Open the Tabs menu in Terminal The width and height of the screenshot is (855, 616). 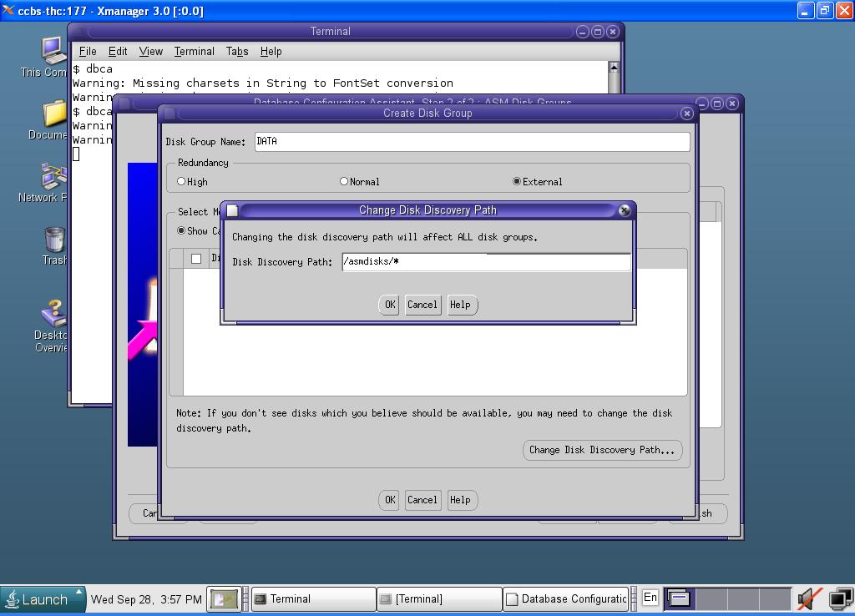(237, 51)
